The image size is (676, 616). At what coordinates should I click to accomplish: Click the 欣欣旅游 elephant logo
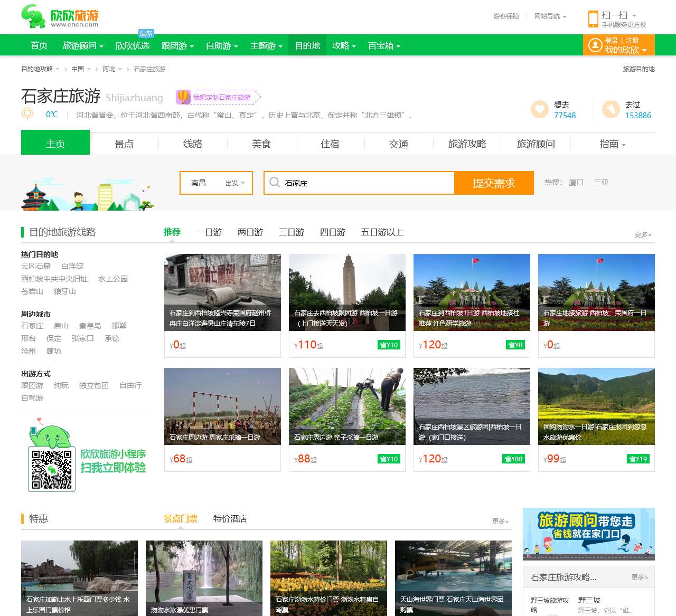click(31, 16)
